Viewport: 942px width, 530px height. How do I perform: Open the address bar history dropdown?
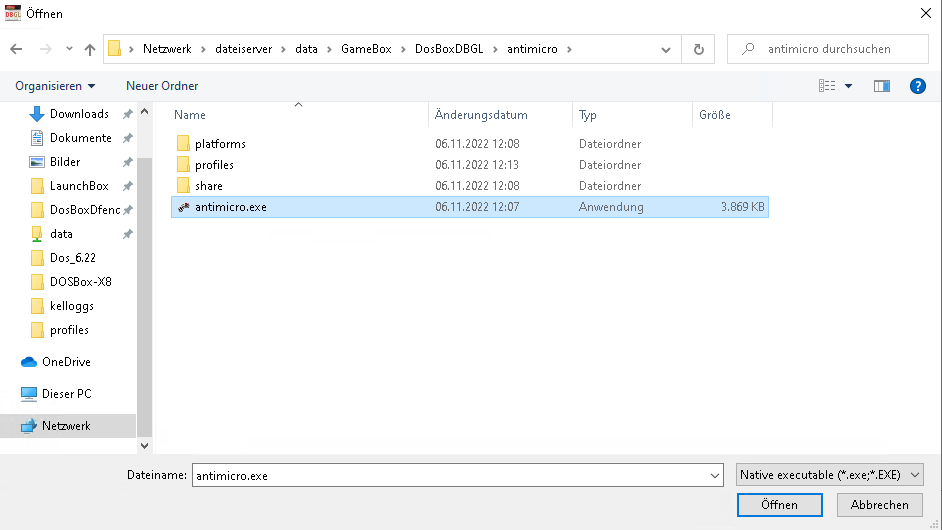(666, 49)
